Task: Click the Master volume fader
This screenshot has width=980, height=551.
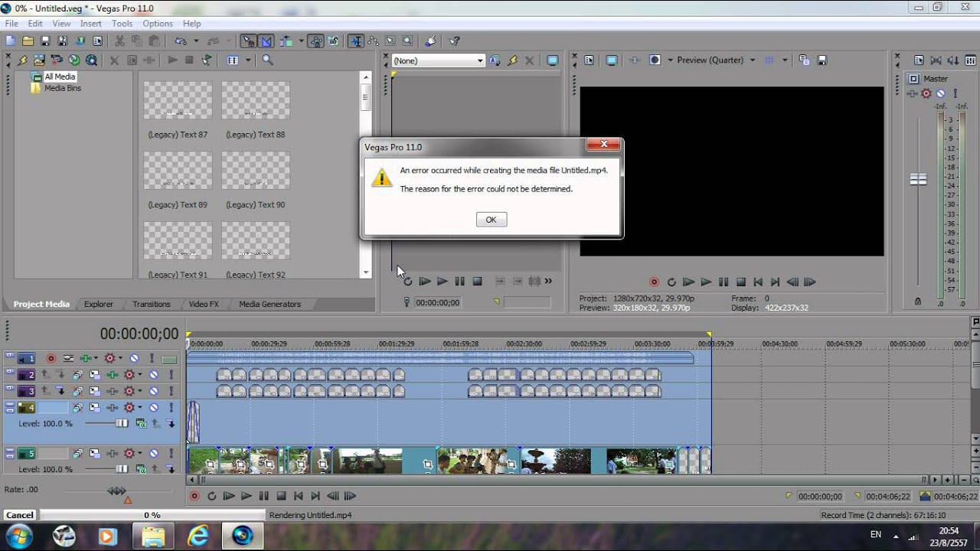Action: (x=918, y=179)
